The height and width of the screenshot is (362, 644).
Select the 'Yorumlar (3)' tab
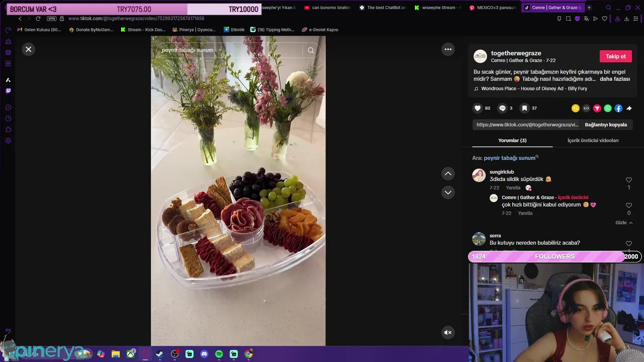[x=512, y=140]
